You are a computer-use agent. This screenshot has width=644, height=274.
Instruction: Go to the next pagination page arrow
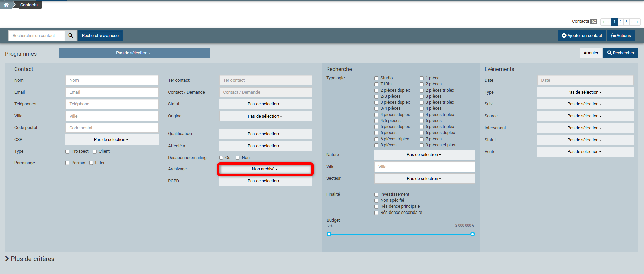pyautogui.click(x=632, y=22)
